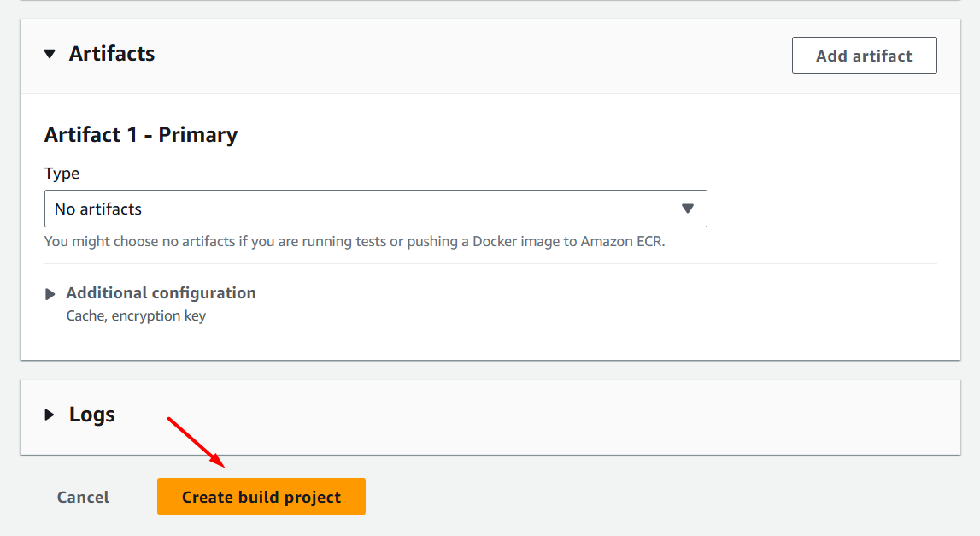Open the artifact Type dropdown
Screen dimensions: 980x536
pyautogui.click(x=375, y=209)
